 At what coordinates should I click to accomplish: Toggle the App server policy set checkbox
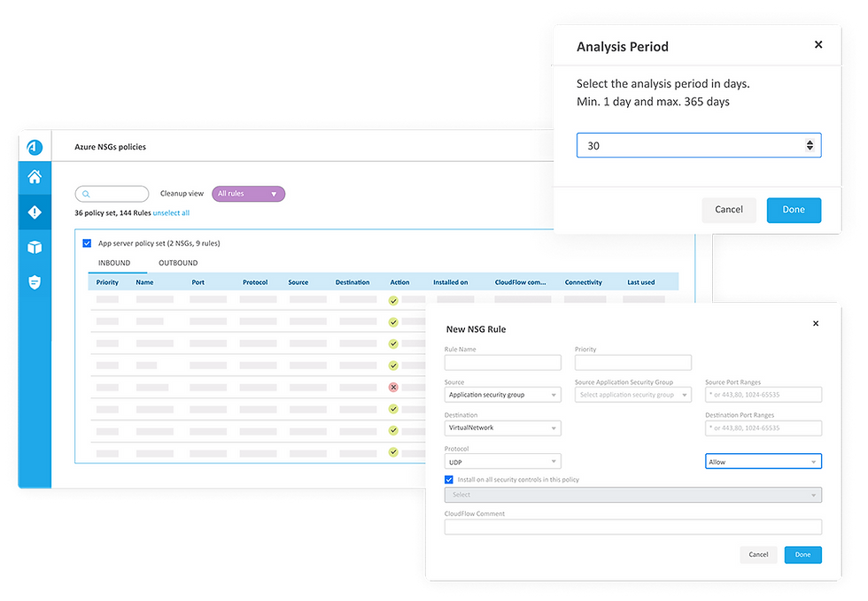click(x=87, y=243)
